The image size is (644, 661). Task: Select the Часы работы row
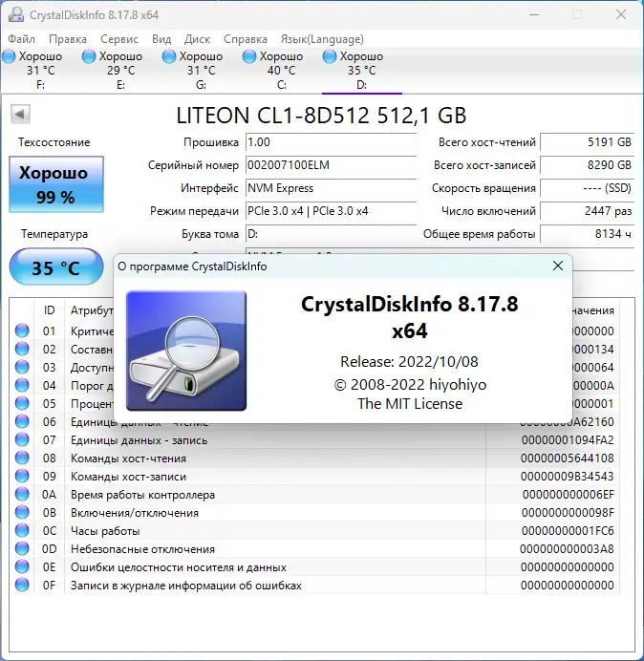tap(314, 531)
